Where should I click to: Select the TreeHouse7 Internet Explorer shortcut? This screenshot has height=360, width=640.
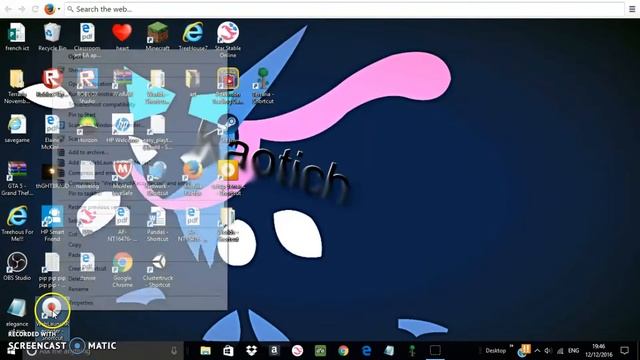193,37
